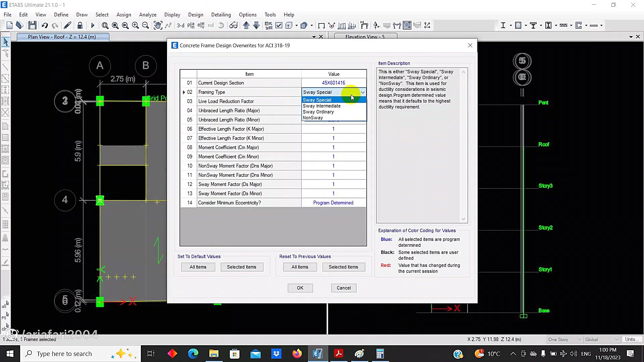Click Selected Items under Set To Default Values
The height and width of the screenshot is (362, 644).
[x=241, y=267]
